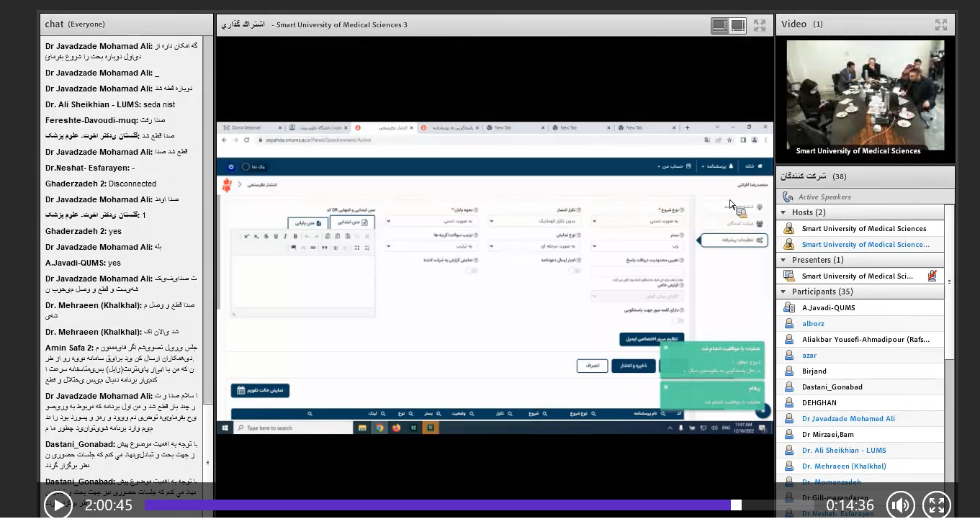Open the تکرار انتشار dropdown
Screen dimensions: 980x519
[x=534, y=222]
